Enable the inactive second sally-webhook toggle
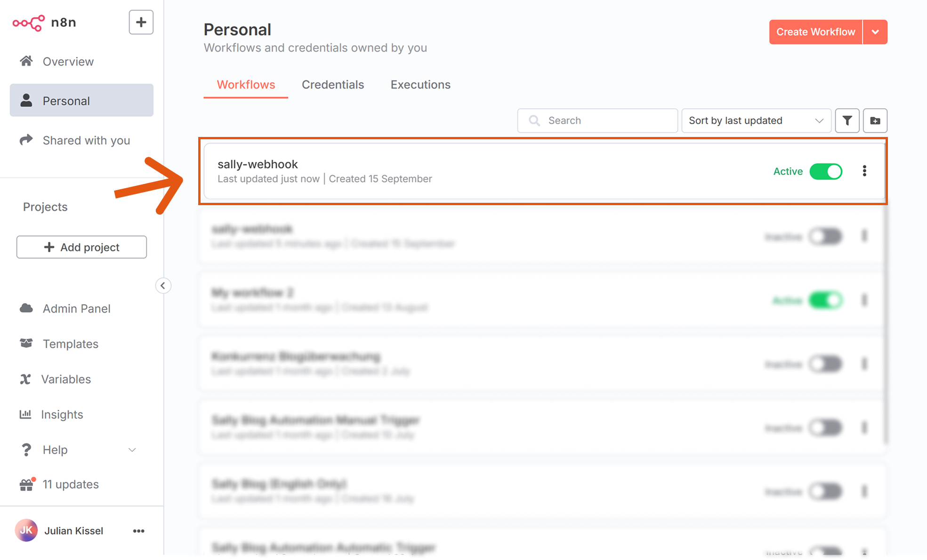Screen dimensions: 927x560 [x=826, y=236]
